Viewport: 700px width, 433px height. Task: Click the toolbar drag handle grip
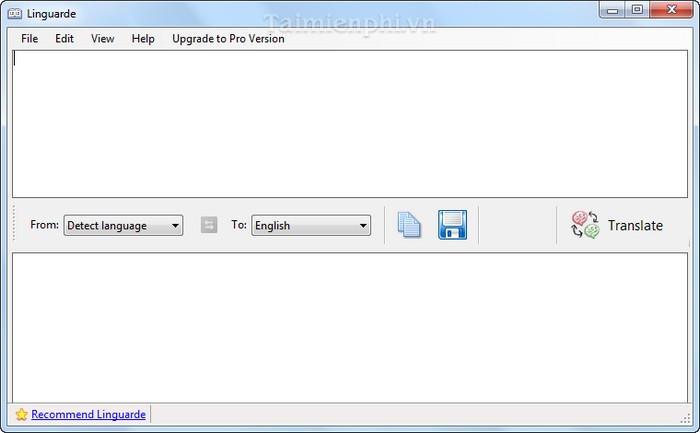[x=14, y=223]
